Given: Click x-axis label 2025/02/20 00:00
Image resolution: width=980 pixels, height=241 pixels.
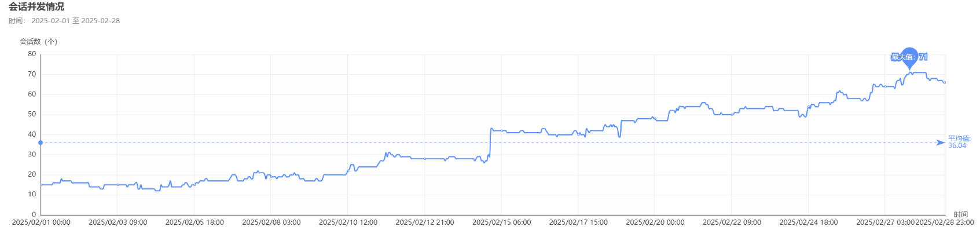Looking at the screenshot, I should coord(655,222).
